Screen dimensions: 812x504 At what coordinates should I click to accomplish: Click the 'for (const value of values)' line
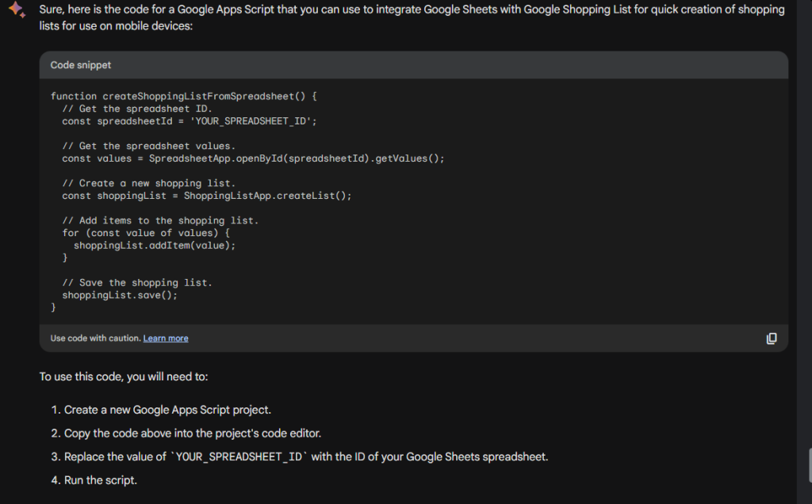(146, 233)
